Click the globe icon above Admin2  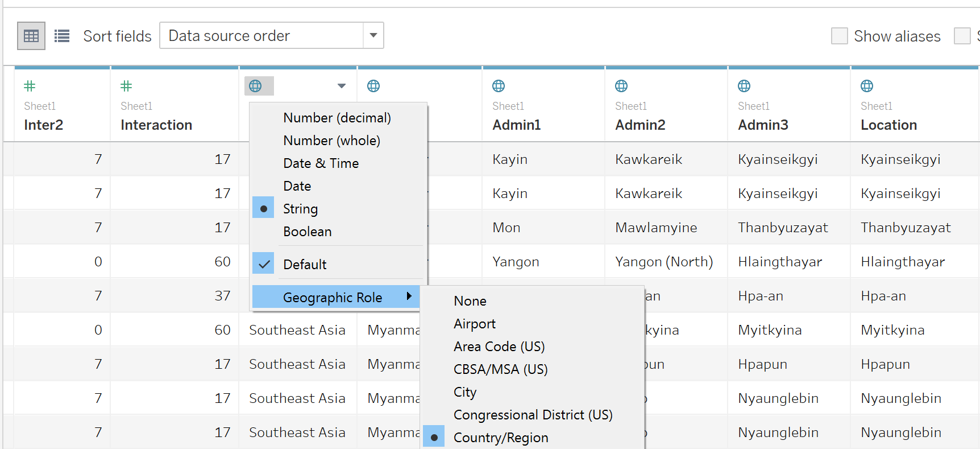coord(621,86)
